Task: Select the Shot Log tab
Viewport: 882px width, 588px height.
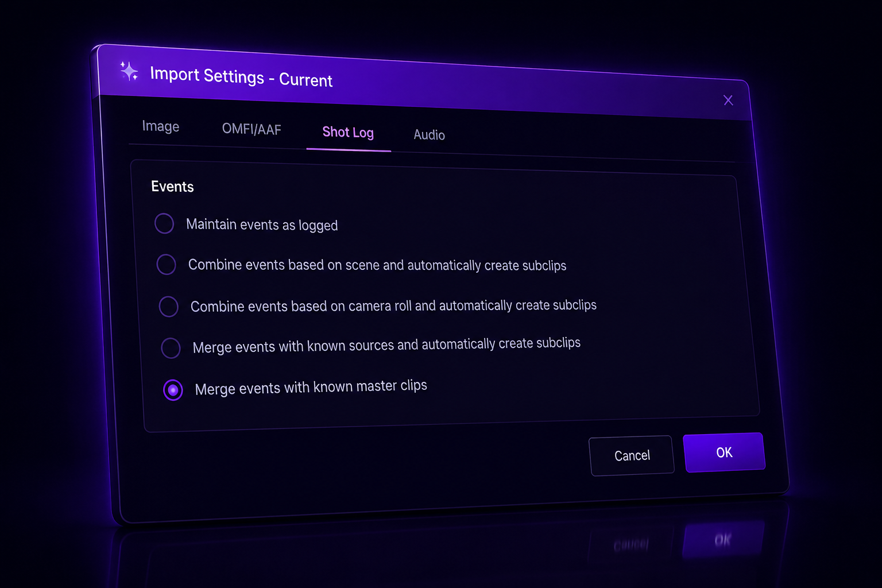Action: coord(348,133)
